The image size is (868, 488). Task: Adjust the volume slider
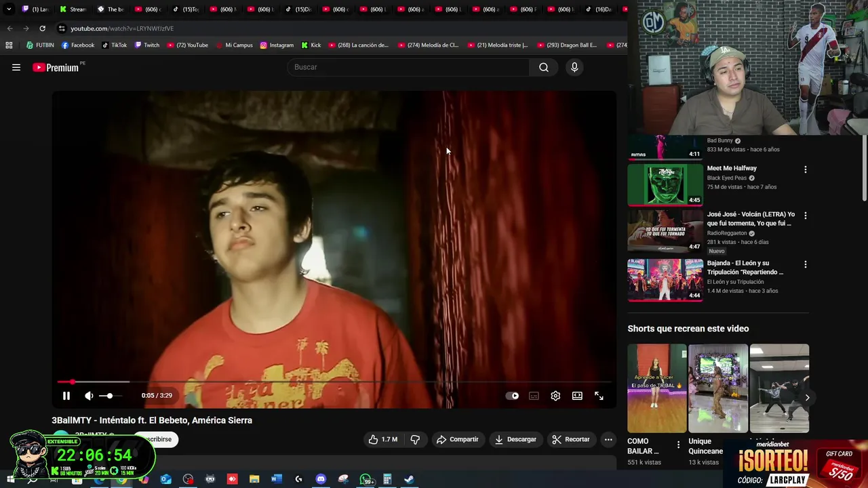[111, 396]
